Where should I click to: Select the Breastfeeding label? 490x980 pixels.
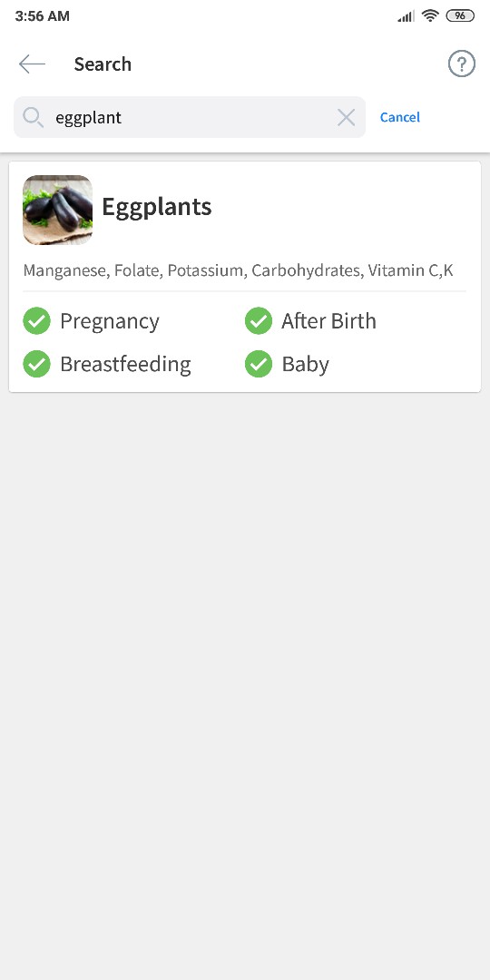click(x=125, y=365)
